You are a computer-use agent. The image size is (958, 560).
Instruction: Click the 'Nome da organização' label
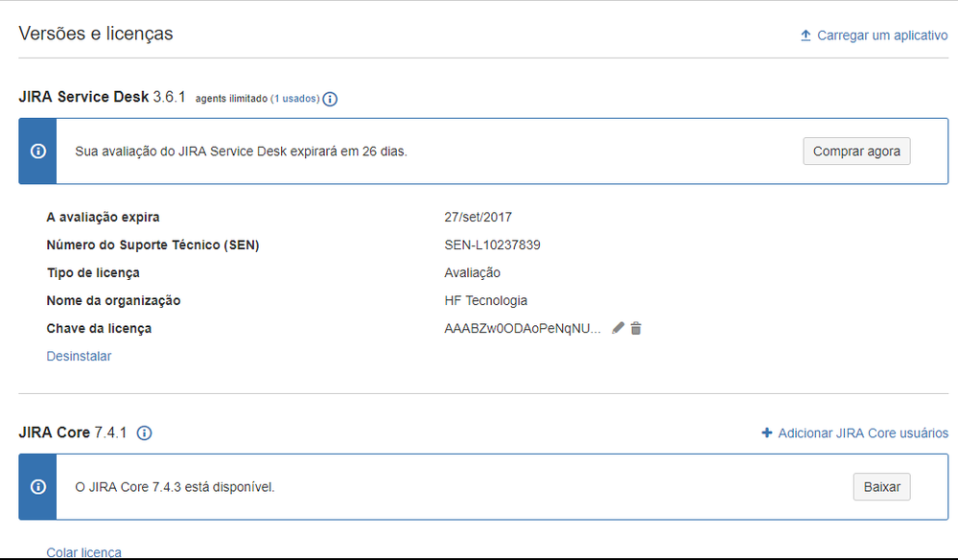coord(113,300)
